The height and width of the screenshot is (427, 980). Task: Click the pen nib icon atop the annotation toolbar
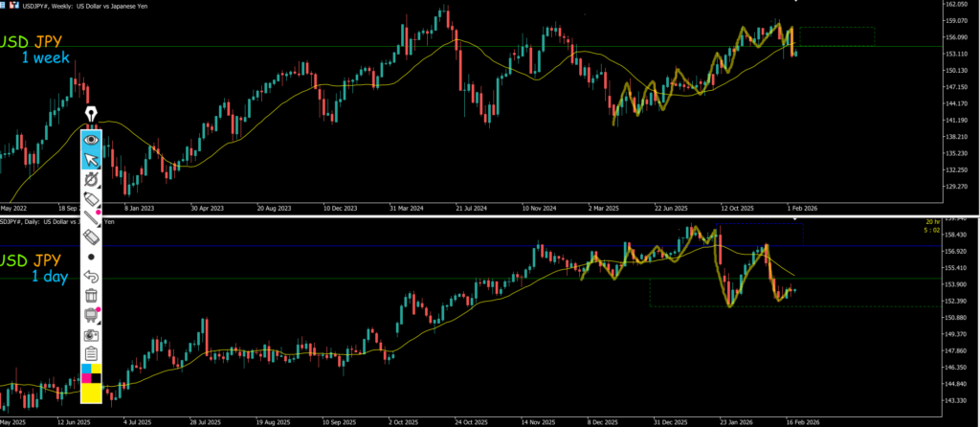coord(92,116)
